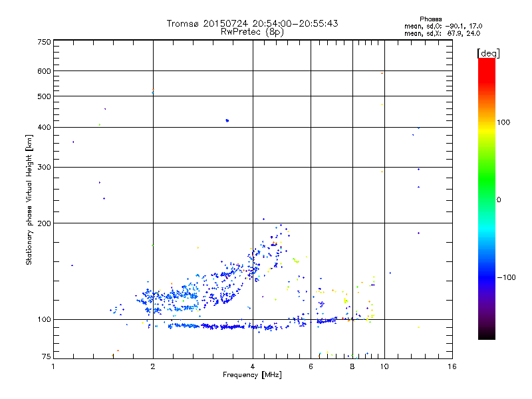Click colorbar tick label '-100'
The width and height of the screenshot is (532, 399).
point(507,277)
